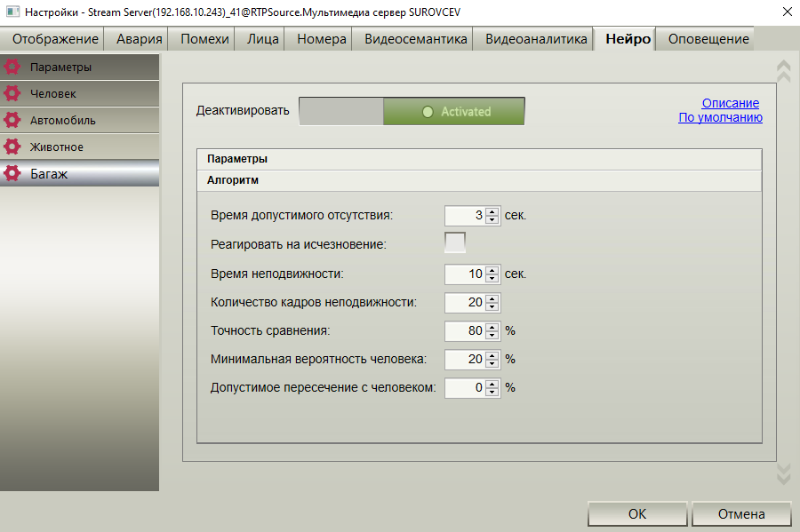The width and height of the screenshot is (800, 532).
Task: Click the double down chevron scroll icon
Action: click(783, 473)
